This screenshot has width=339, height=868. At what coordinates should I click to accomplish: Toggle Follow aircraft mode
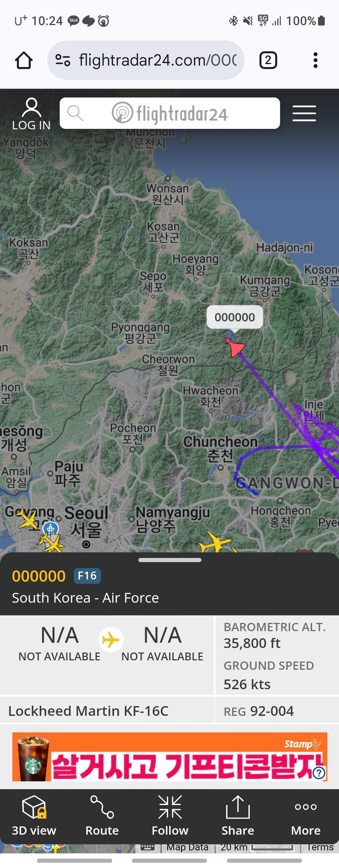pyautogui.click(x=170, y=816)
